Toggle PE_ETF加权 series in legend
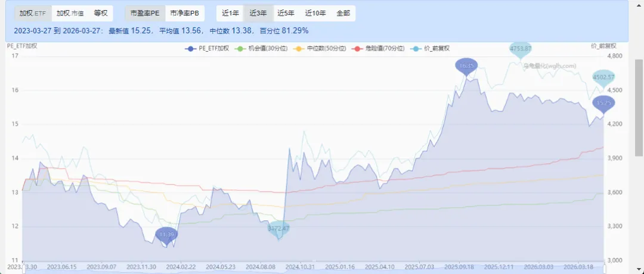The width and height of the screenshot is (644, 274). point(207,48)
